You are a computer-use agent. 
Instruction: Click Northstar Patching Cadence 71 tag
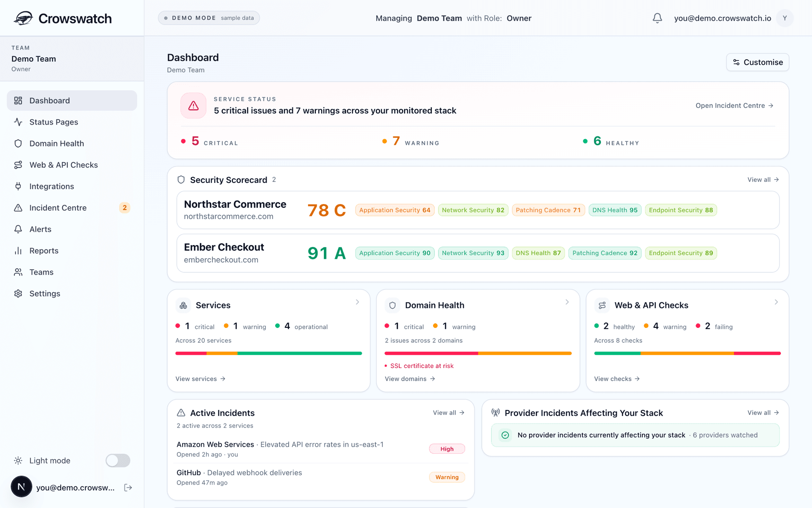(x=548, y=210)
